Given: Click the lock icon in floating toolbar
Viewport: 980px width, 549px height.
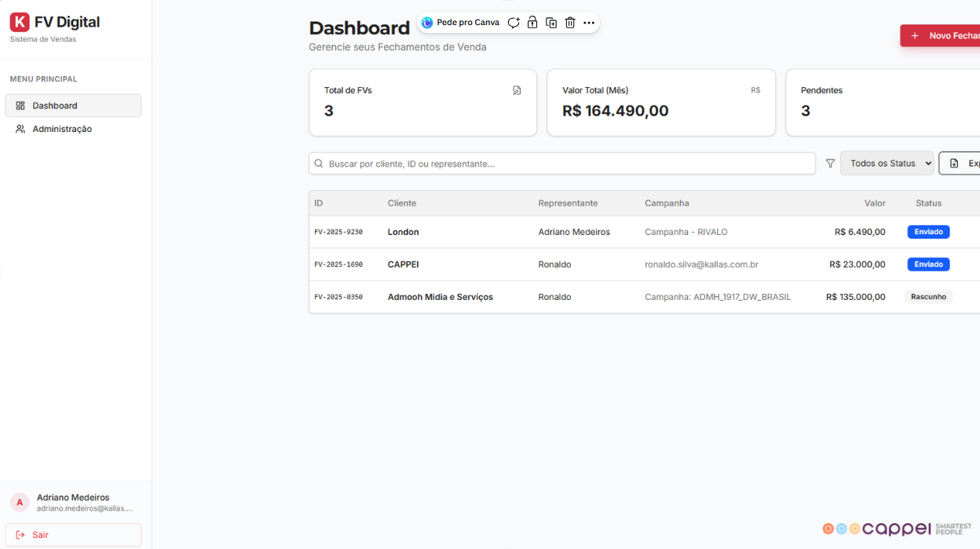Looking at the screenshot, I should point(532,23).
